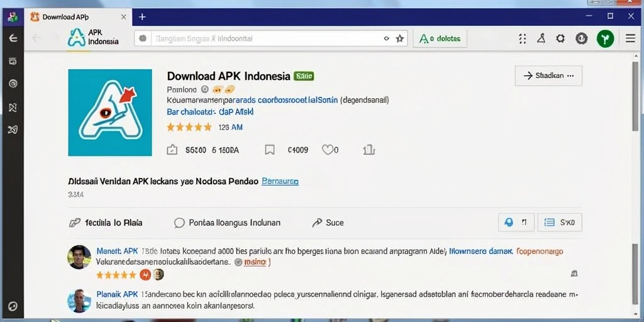This screenshot has height=322, width=644.
Task: Click the five-star app rating
Action: [x=189, y=127]
